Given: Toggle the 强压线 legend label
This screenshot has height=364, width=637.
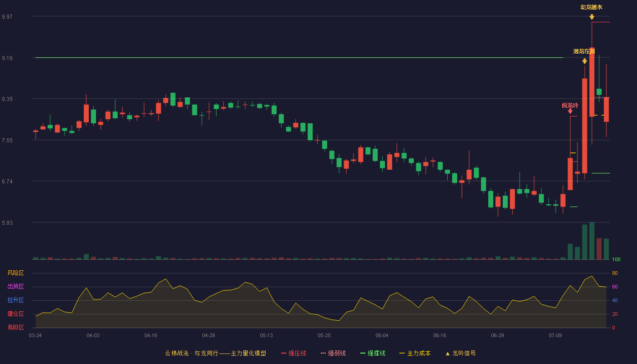Looking at the screenshot, I should [297, 354].
